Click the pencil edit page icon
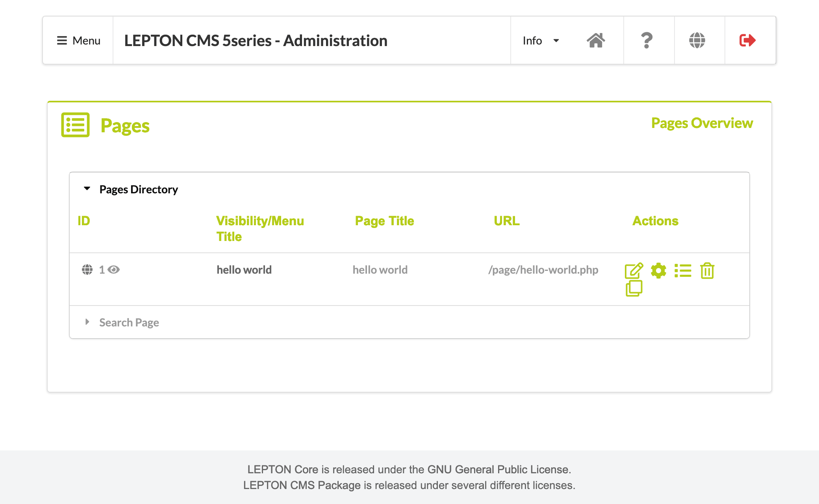 (634, 271)
